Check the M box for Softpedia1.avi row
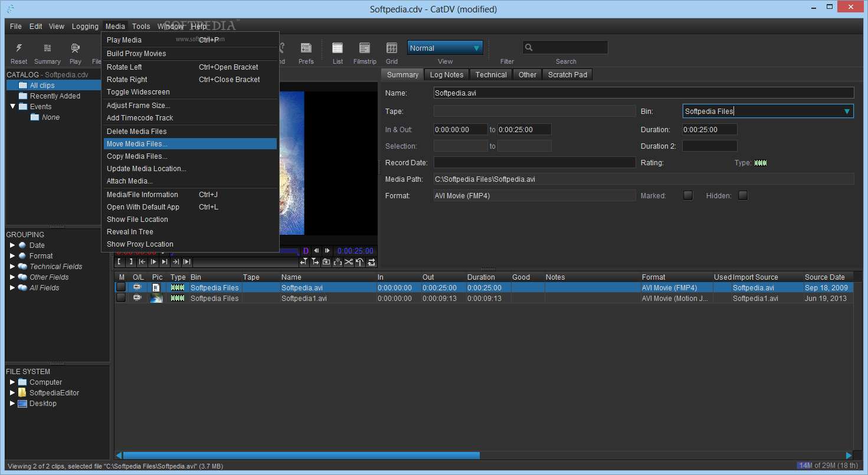The width and height of the screenshot is (868, 475). tap(121, 299)
